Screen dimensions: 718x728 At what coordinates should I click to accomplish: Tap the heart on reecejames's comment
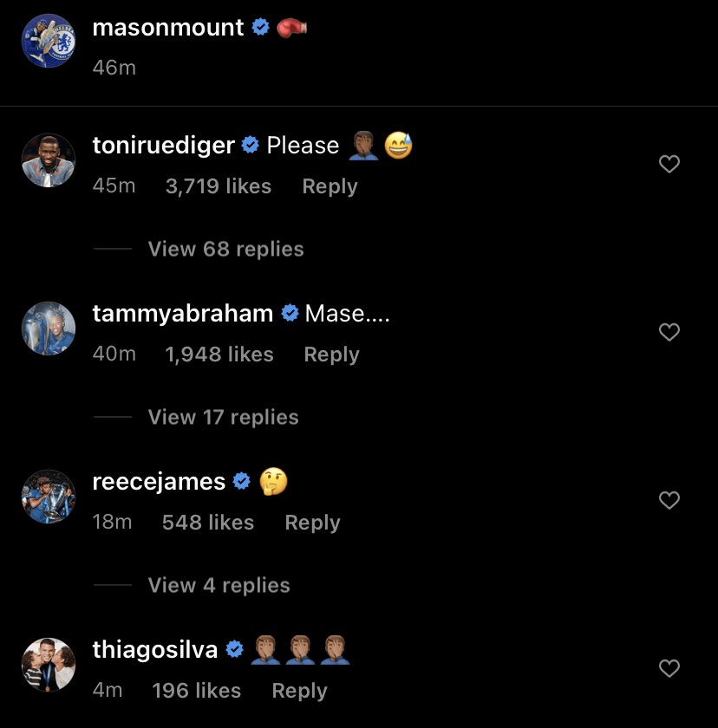669,500
